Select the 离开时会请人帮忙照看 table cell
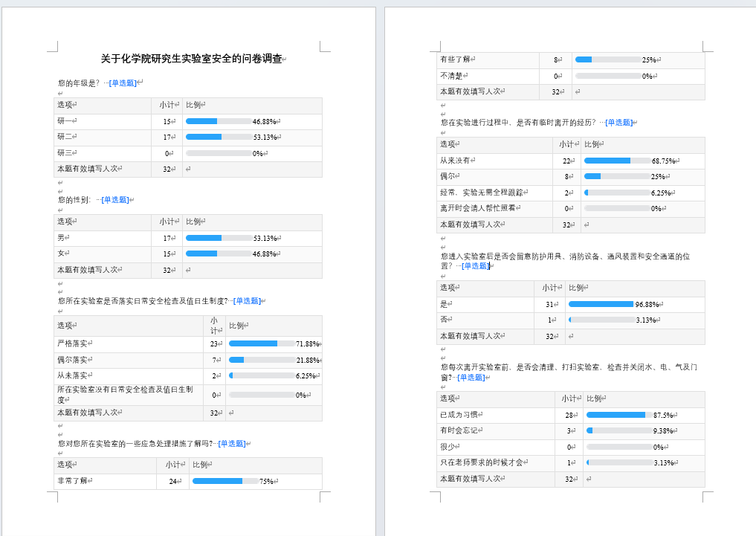Viewport: 756px width, 536px height. tap(495, 209)
